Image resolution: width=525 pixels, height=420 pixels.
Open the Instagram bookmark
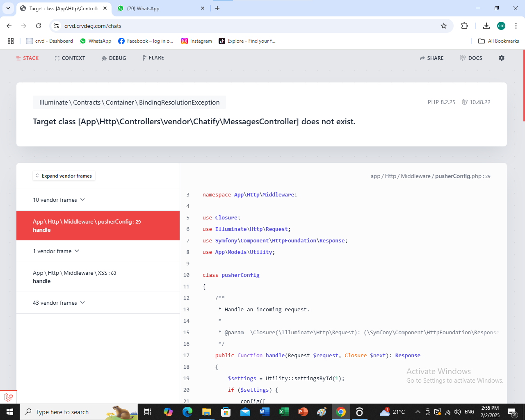196,41
